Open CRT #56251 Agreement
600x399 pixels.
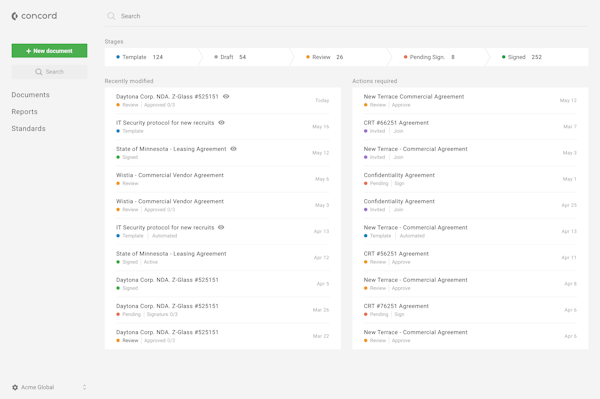tap(470, 257)
